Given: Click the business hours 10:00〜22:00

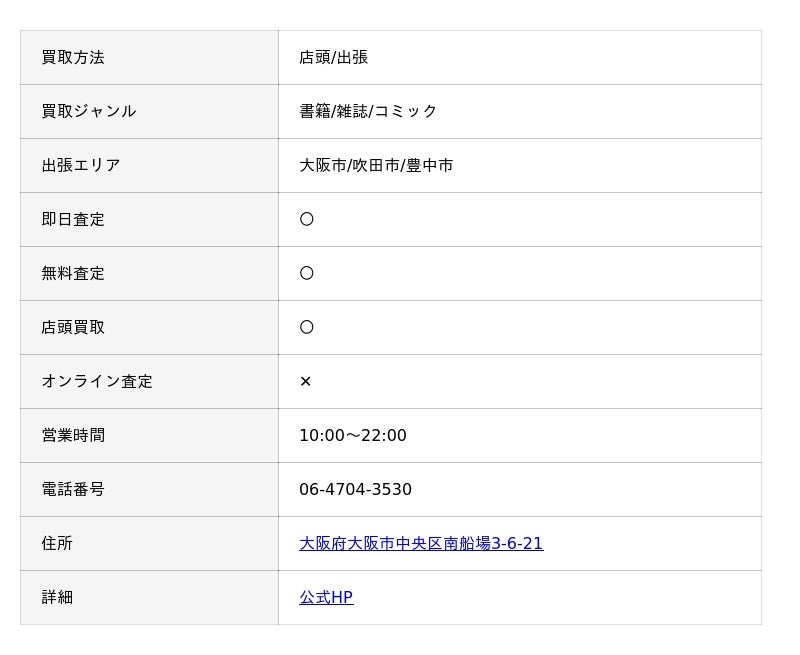Looking at the screenshot, I should coord(353,435).
